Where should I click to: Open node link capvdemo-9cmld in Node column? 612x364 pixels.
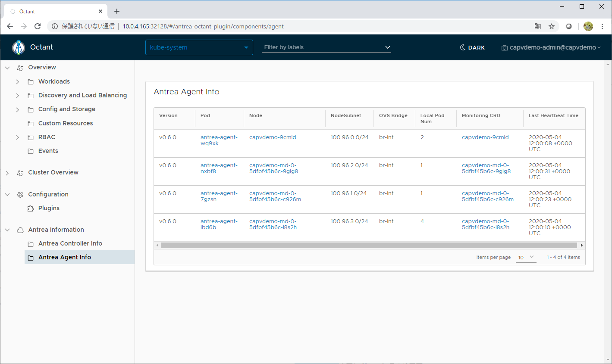pyautogui.click(x=273, y=137)
